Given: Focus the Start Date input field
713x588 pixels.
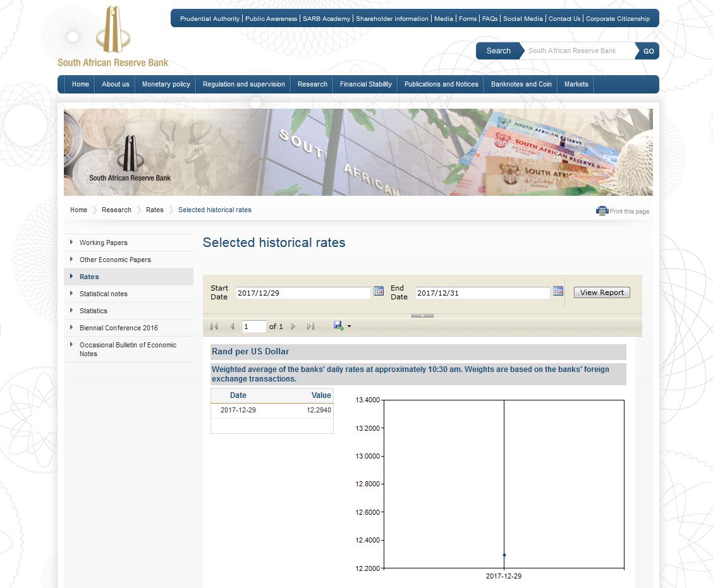Looking at the screenshot, I should (303, 292).
